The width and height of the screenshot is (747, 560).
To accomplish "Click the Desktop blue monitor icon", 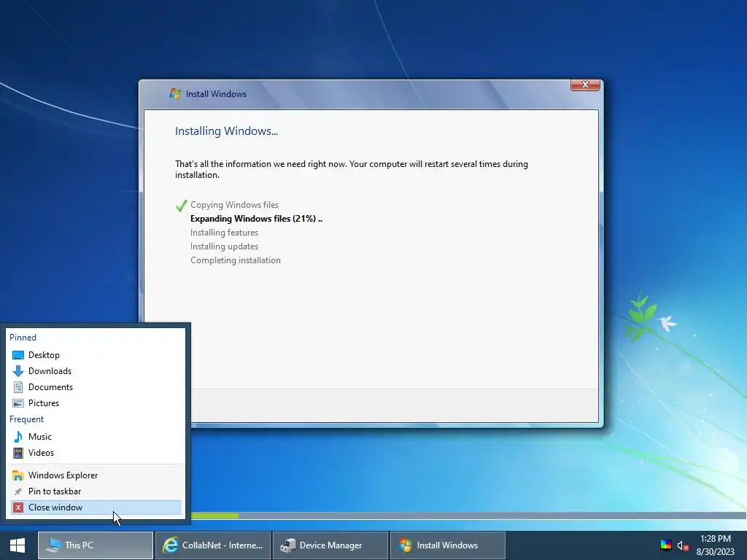I will tap(18, 355).
